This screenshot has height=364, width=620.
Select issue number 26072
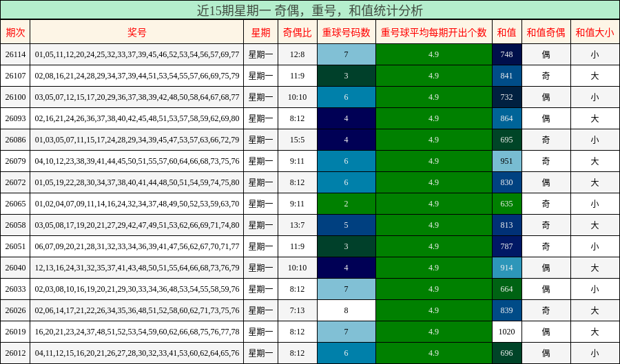pos(15,182)
